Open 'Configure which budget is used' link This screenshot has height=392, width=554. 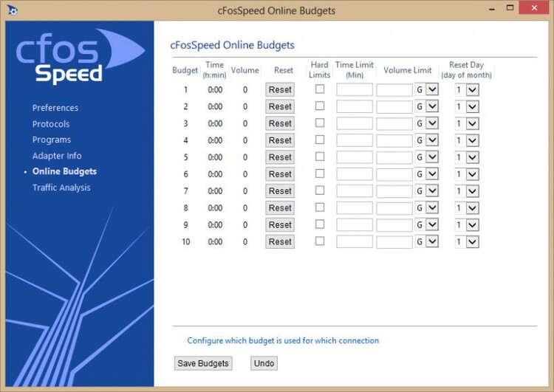point(283,340)
